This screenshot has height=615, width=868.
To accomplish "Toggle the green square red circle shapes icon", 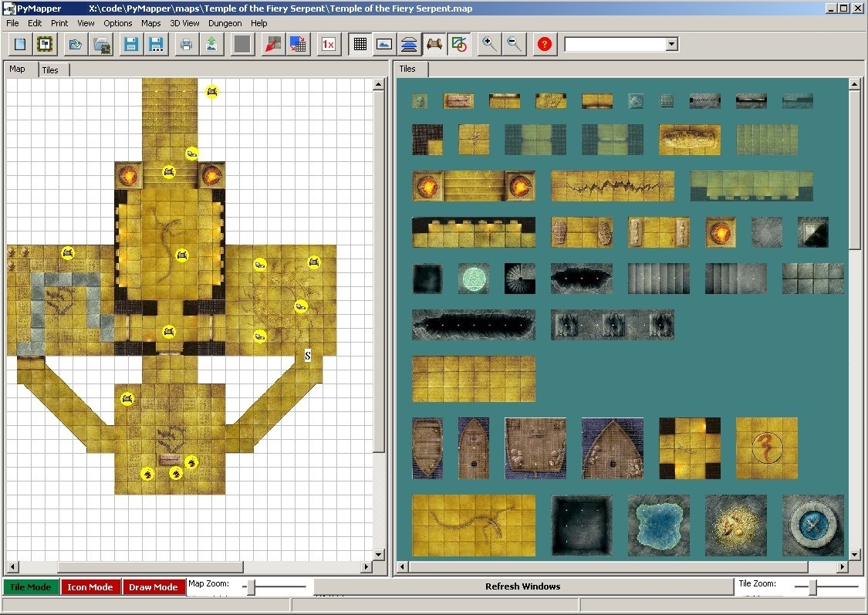I will click(459, 44).
